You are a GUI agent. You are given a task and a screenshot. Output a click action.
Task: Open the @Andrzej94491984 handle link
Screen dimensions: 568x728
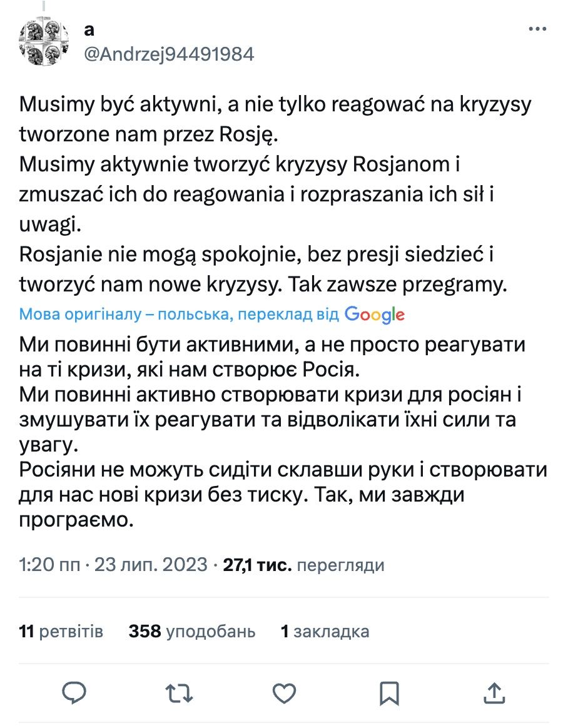(168, 54)
